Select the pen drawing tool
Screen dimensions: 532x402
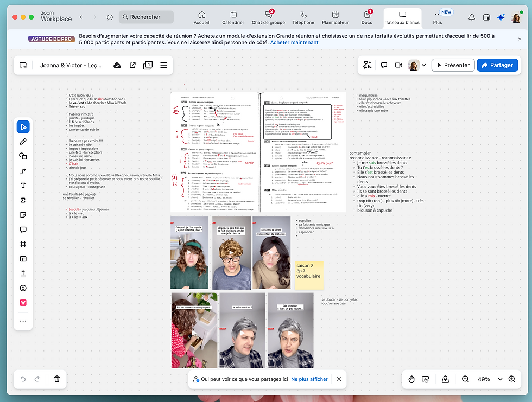click(23, 142)
